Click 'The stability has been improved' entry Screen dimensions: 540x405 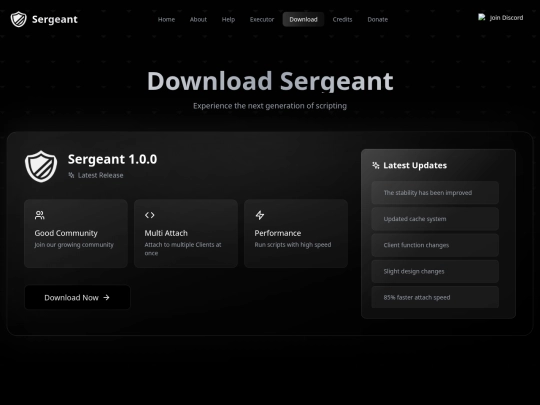click(435, 193)
